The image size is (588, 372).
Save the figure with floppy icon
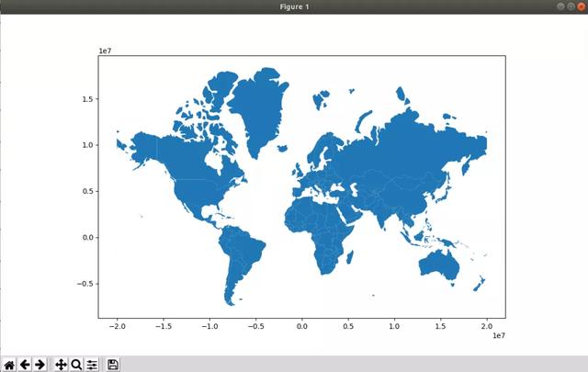113,365
